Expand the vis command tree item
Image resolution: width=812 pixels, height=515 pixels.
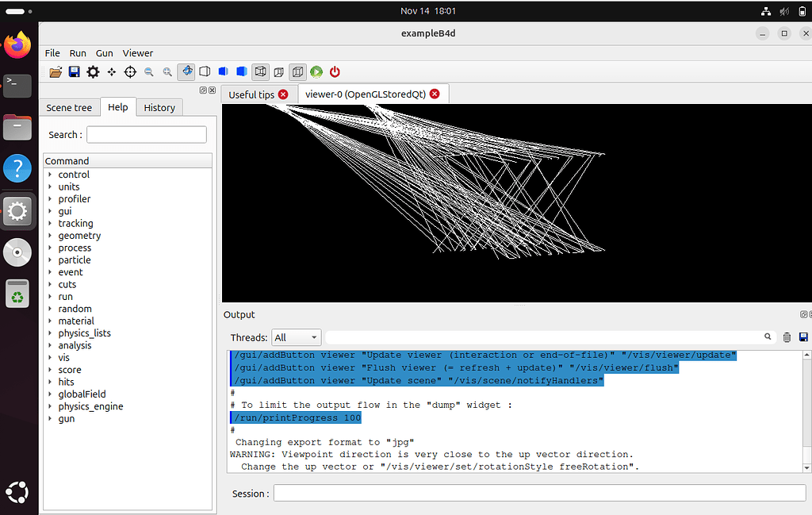click(50, 358)
